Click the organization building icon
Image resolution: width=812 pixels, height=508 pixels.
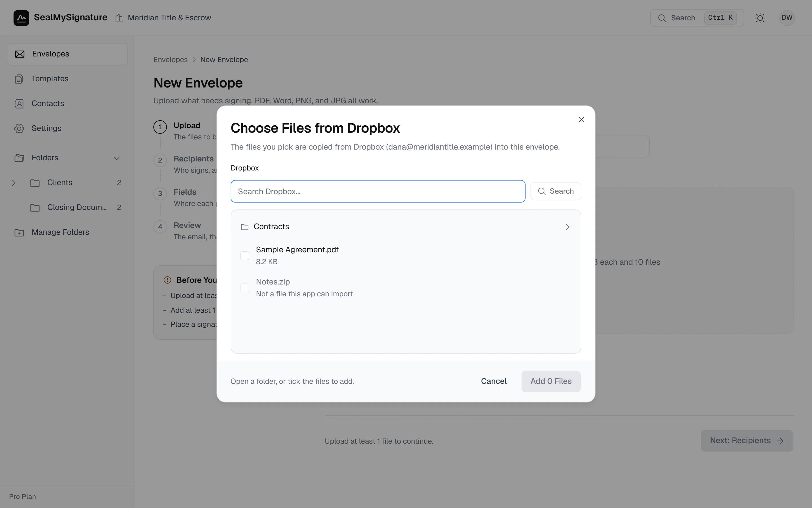119,18
